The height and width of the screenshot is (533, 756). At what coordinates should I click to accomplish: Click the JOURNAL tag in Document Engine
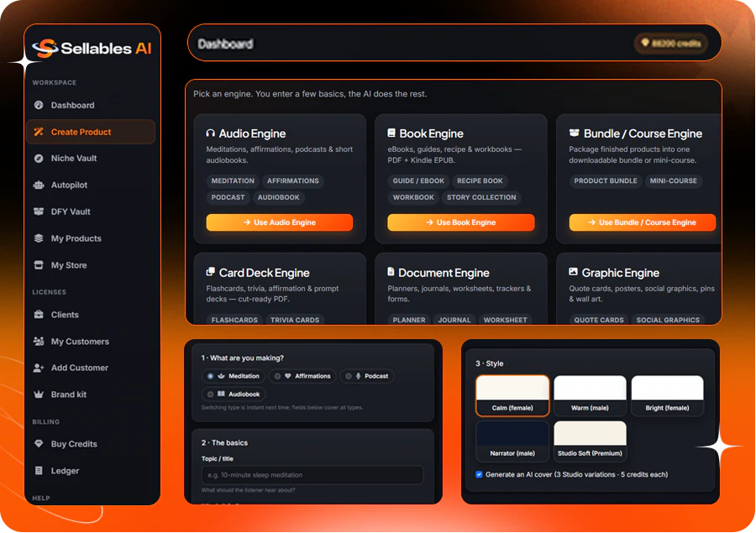(x=454, y=320)
